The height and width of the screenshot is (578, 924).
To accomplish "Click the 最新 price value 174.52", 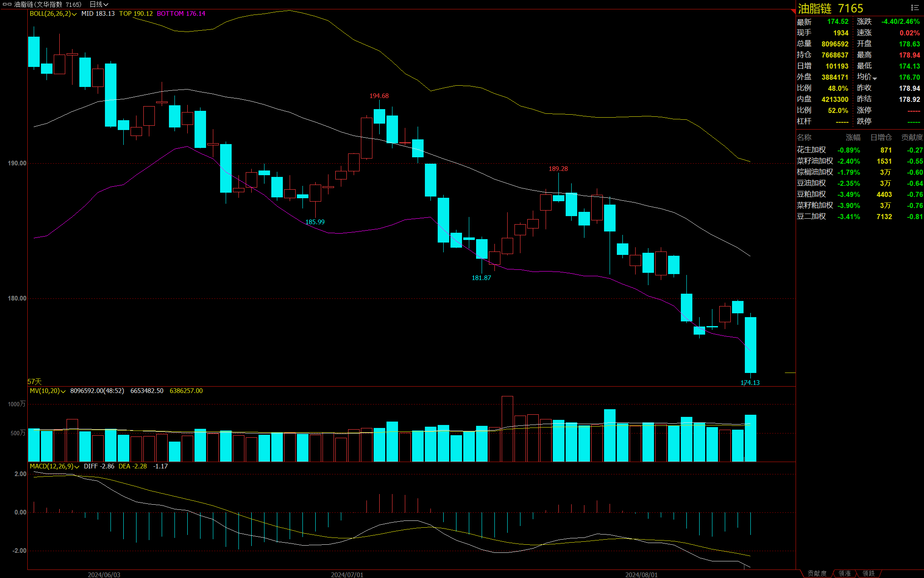I will tap(838, 22).
